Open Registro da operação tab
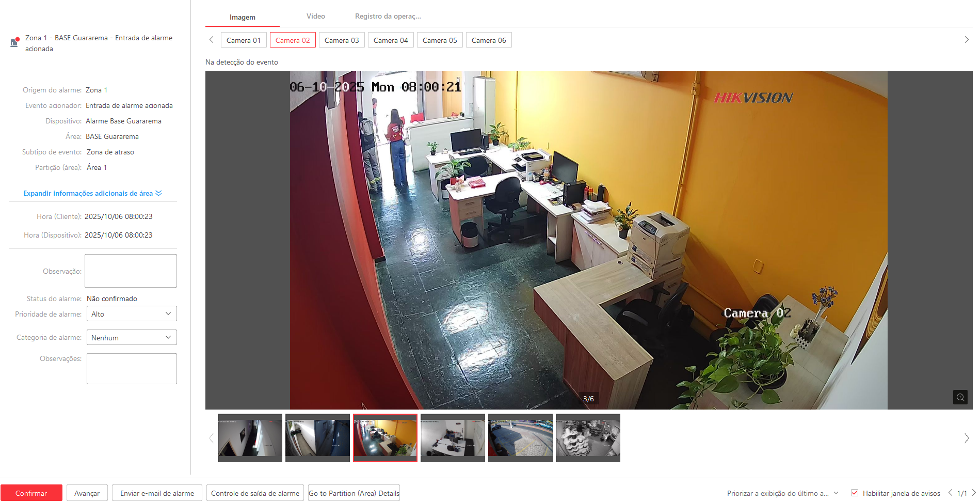This screenshot has width=980, height=502. [388, 17]
